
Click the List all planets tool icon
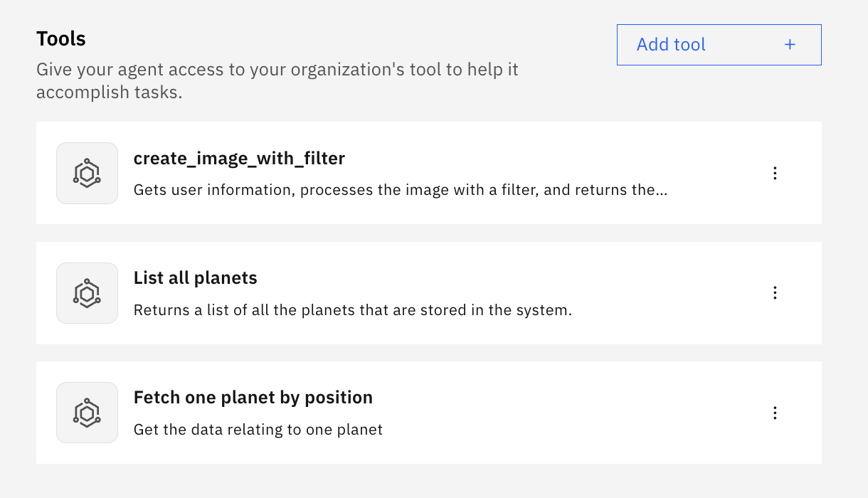pos(87,293)
